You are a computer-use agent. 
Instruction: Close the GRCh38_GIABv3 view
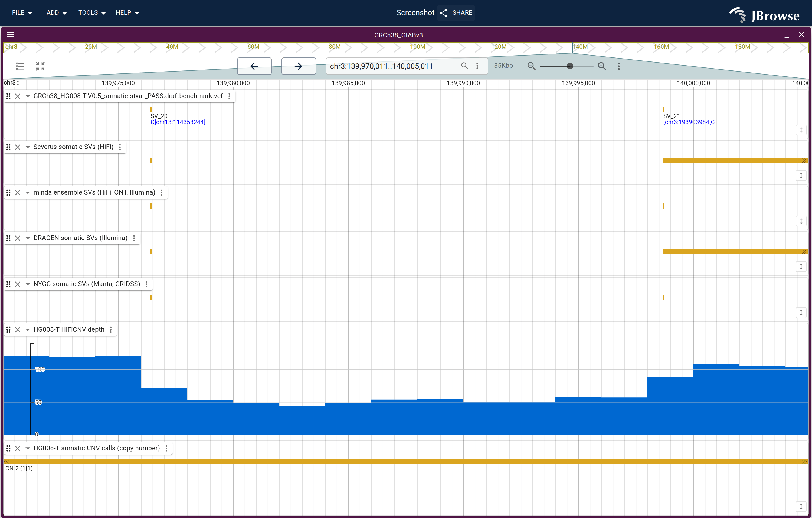(801, 34)
